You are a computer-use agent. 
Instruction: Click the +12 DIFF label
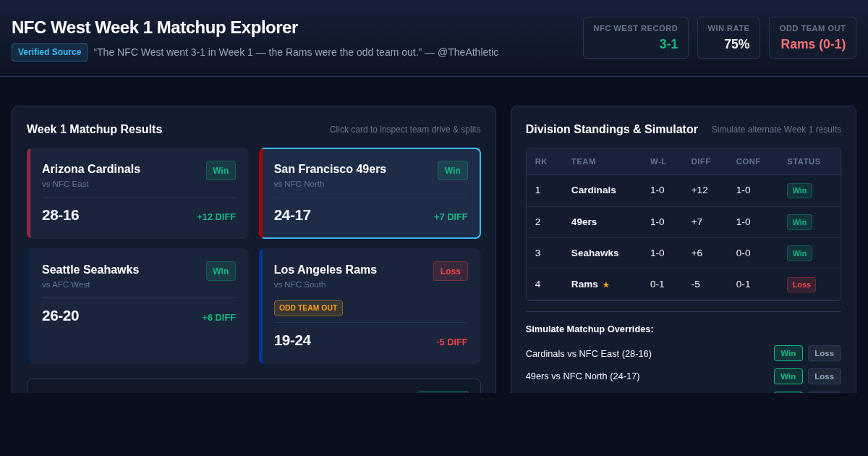point(216,216)
